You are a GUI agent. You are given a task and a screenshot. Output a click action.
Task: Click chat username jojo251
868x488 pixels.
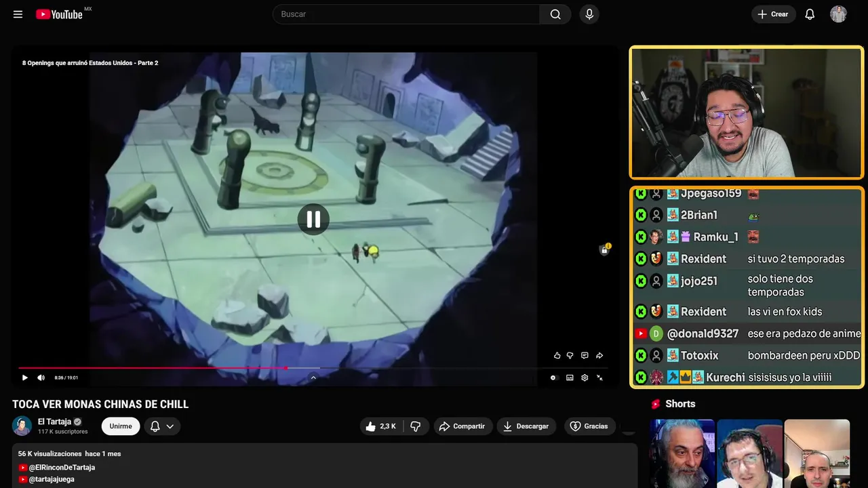pos(699,281)
